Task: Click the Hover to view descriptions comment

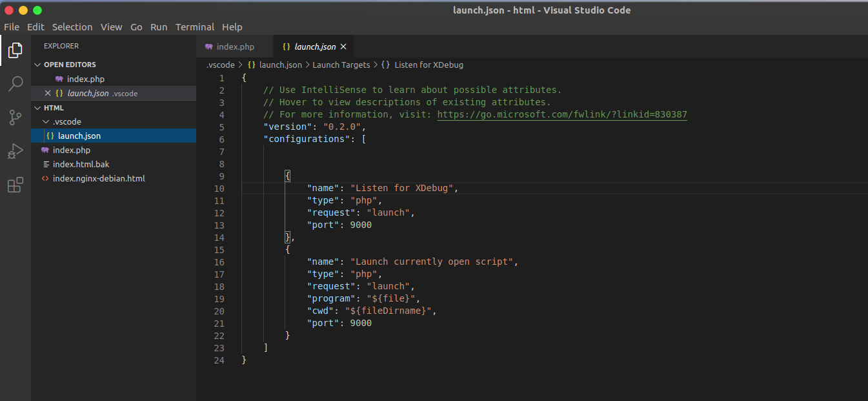Action: pos(407,102)
